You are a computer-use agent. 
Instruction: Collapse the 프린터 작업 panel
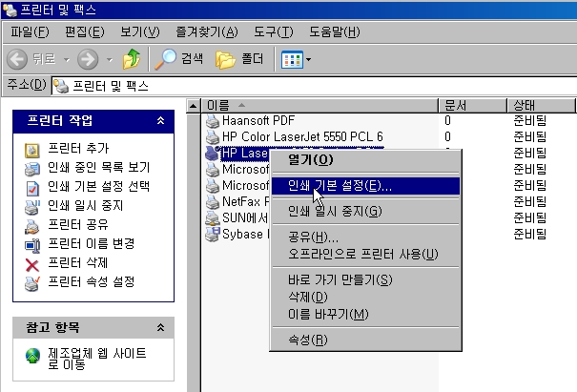(x=161, y=121)
